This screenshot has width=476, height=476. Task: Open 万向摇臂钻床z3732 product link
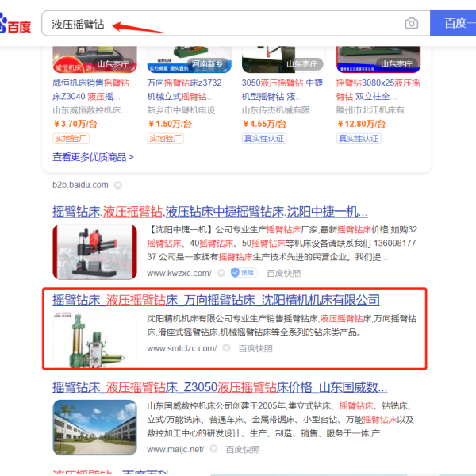tap(184, 90)
